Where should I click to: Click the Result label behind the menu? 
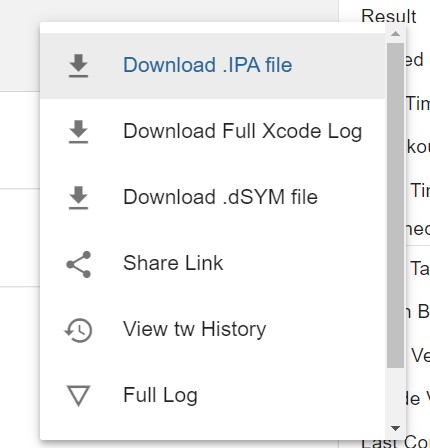pos(389,16)
